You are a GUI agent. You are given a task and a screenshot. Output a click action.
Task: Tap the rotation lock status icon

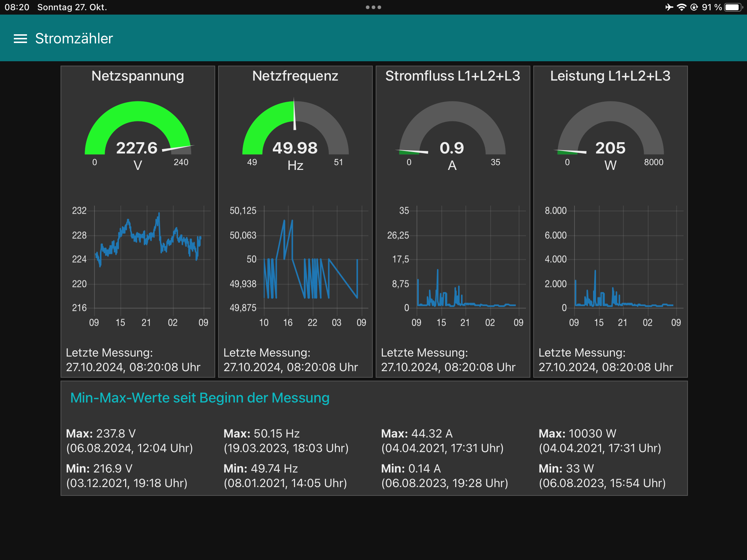pyautogui.click(x=694, y=7)
